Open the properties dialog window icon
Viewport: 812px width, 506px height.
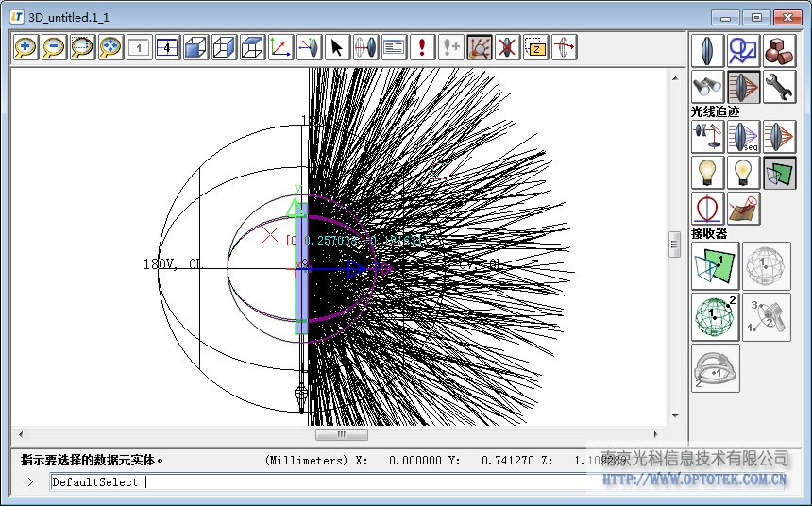[394, 47]
